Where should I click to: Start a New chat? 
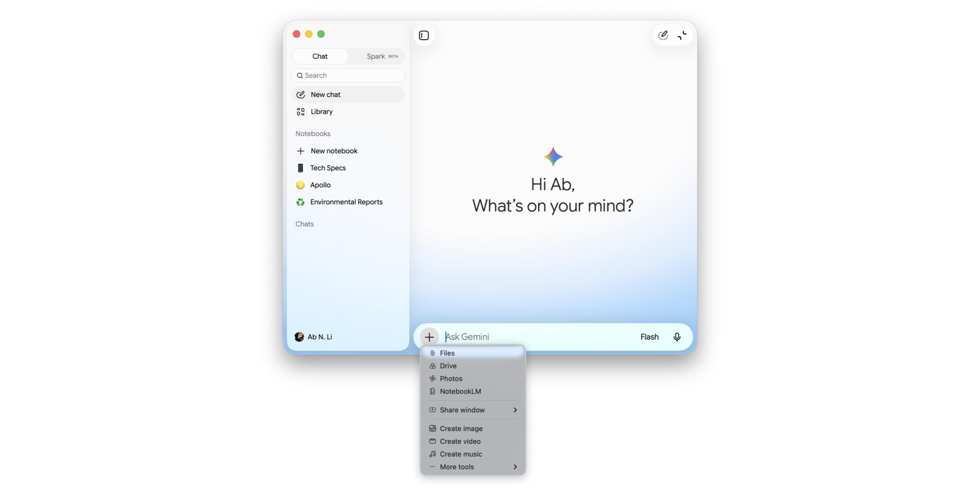tap(348, 95)
